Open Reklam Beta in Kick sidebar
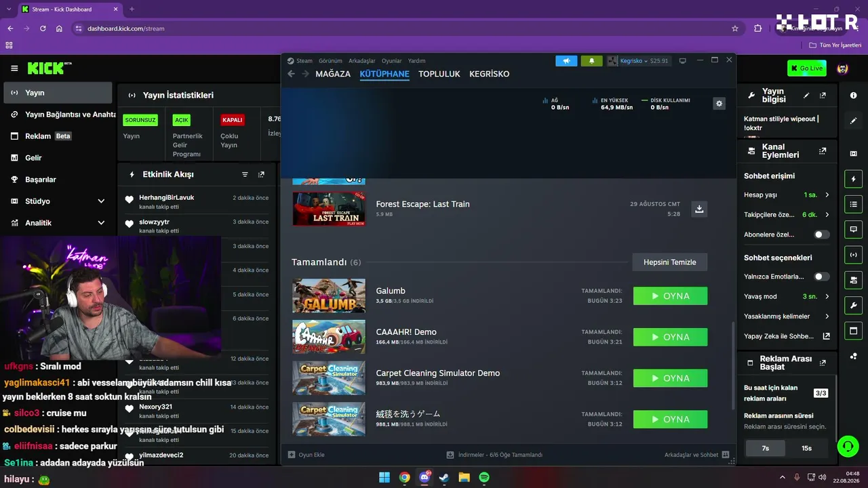The height and width of the screenshot is (488, 868). click(x=58, y=136)
